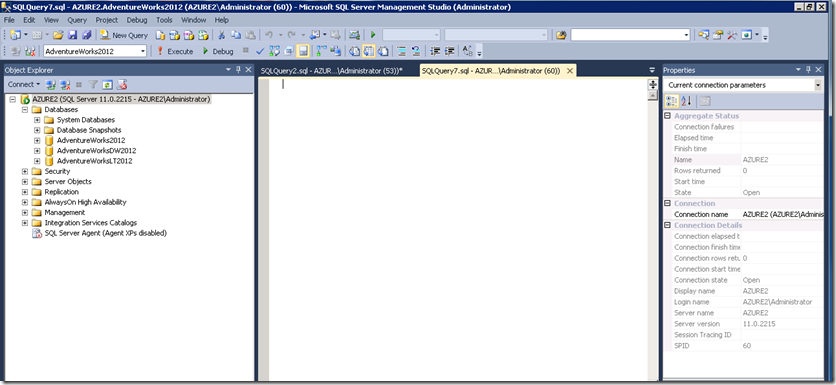Click the New Query toolbar button
This screenshot has width=836, height=385.
click(123, 35)
